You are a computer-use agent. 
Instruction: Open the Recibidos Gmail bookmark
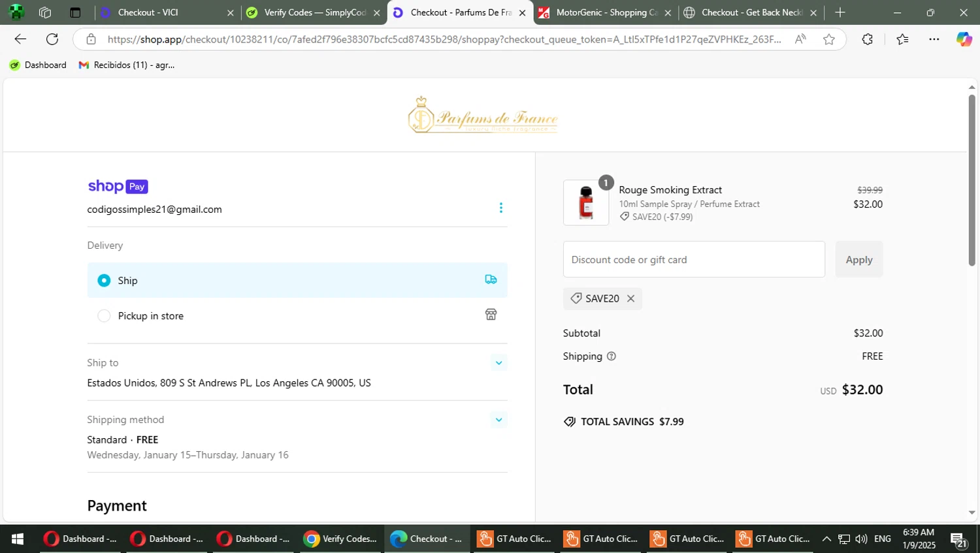[x=126, y=65]
